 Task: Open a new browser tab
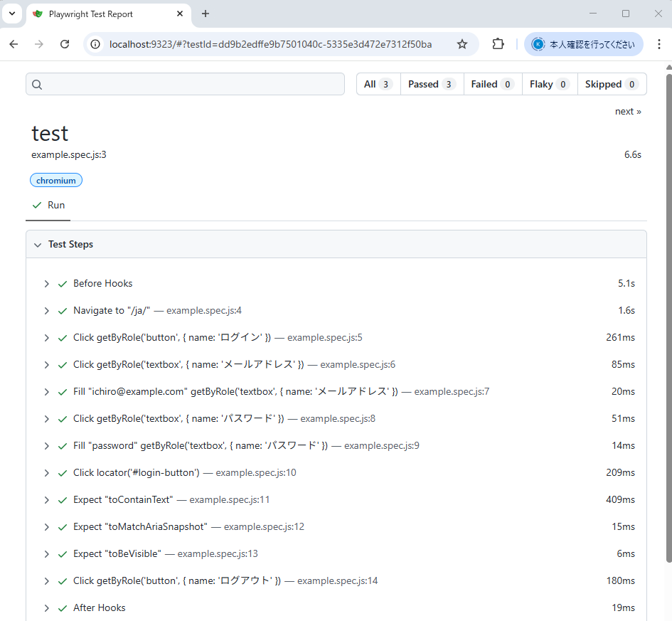click(x=206, y=14)
